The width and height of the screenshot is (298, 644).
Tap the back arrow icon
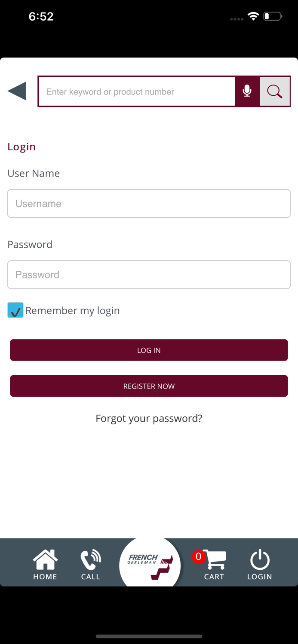tap(17, 91)
